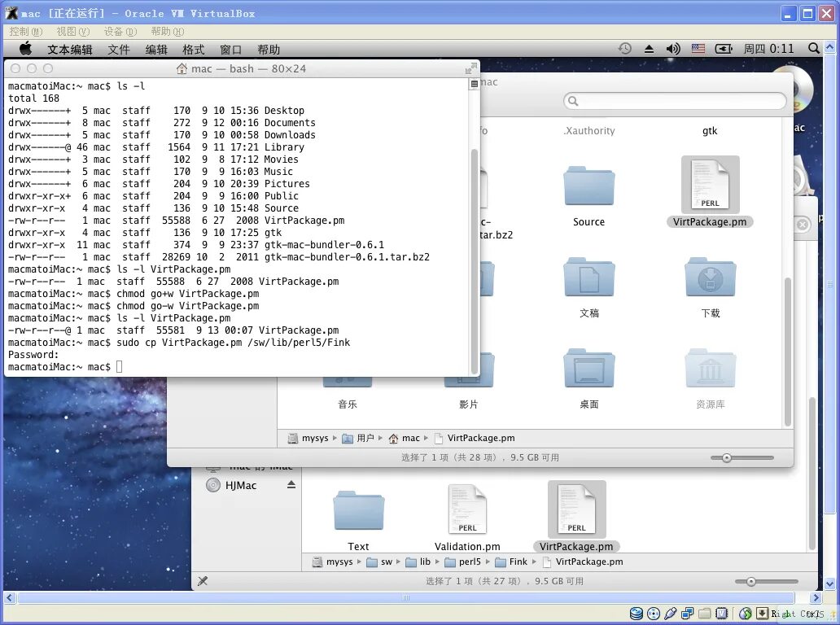Click the VirtualBox USB devices icon
Image resolution: width=840 pixels, height=625 pixels.
(670, 614)
